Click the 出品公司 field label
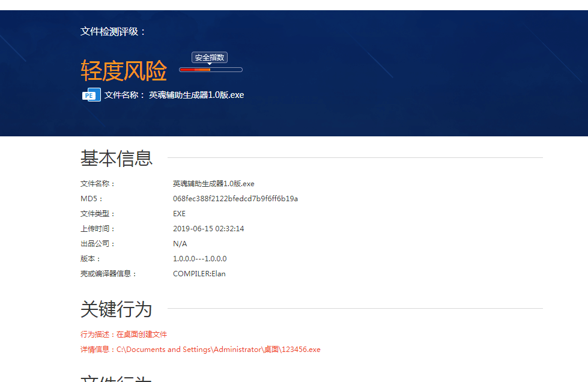588x382 pixels. [x=97, y=244]
